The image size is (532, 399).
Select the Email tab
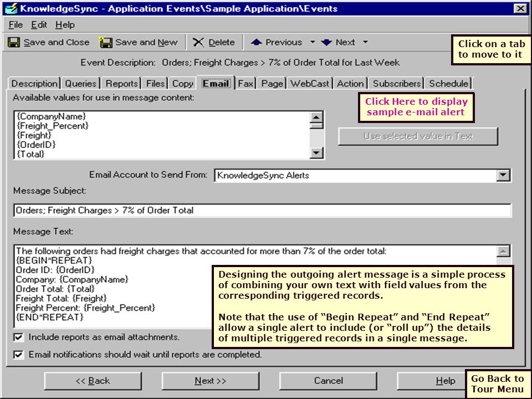[x=216, y=83]
